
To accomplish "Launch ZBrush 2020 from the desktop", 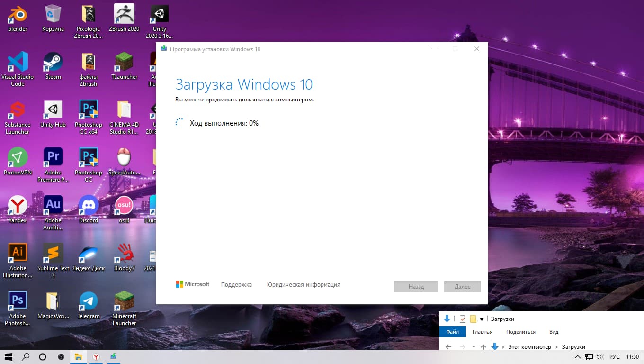I will (124, 18).
